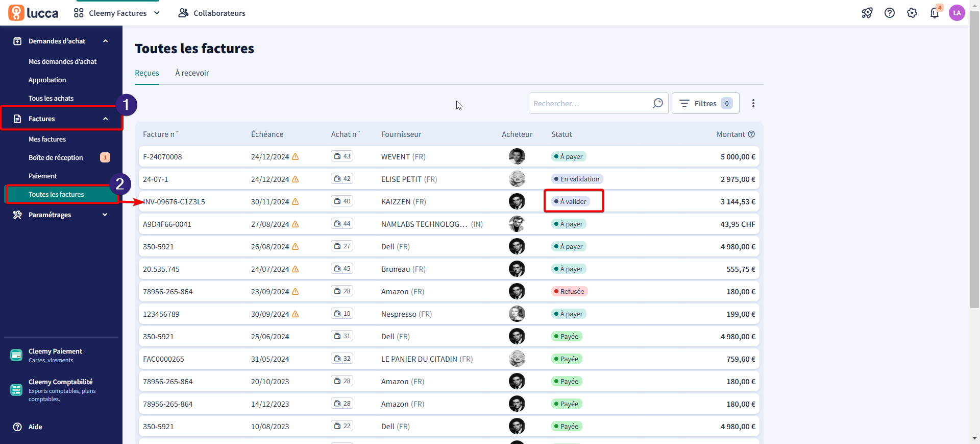Click purchase number badge 32
This screenshot has height=444, width=980.
pyautogui.click(x=342, y=359)
